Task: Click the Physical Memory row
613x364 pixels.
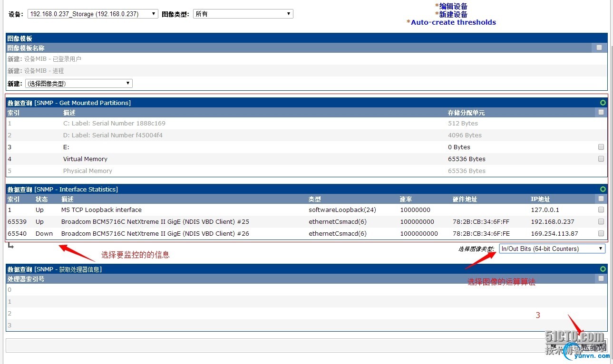Action: [307, 171]
